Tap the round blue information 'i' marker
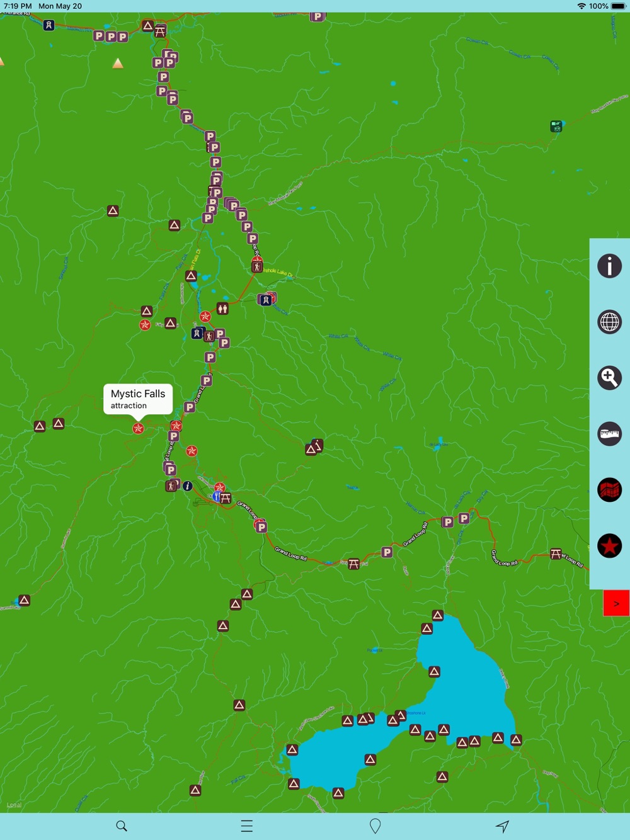 click(188, 486)
